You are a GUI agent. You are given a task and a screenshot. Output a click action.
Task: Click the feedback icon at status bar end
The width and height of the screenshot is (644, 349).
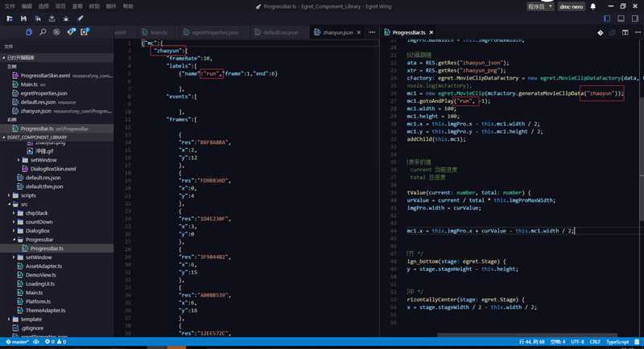[x=637, y=342]
